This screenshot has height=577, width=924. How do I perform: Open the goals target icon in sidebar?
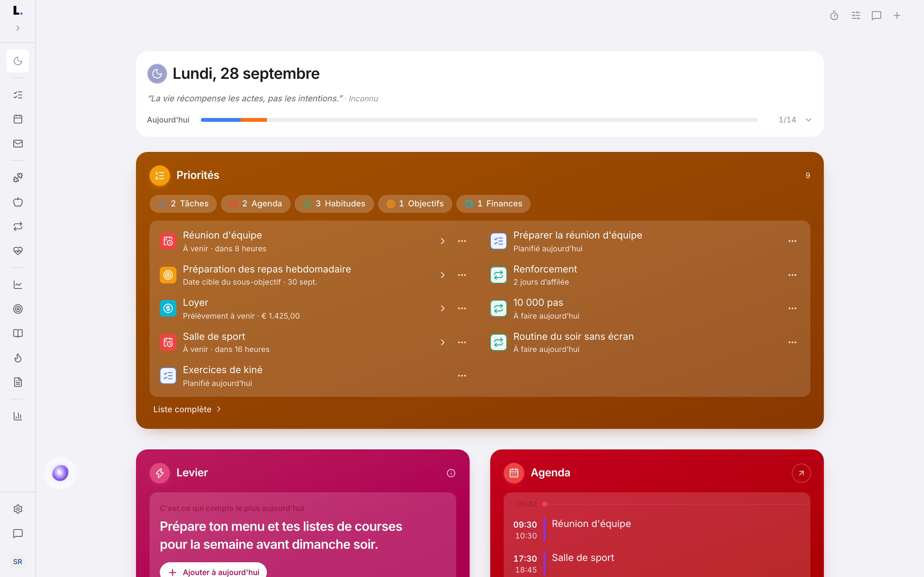point(18,309)
